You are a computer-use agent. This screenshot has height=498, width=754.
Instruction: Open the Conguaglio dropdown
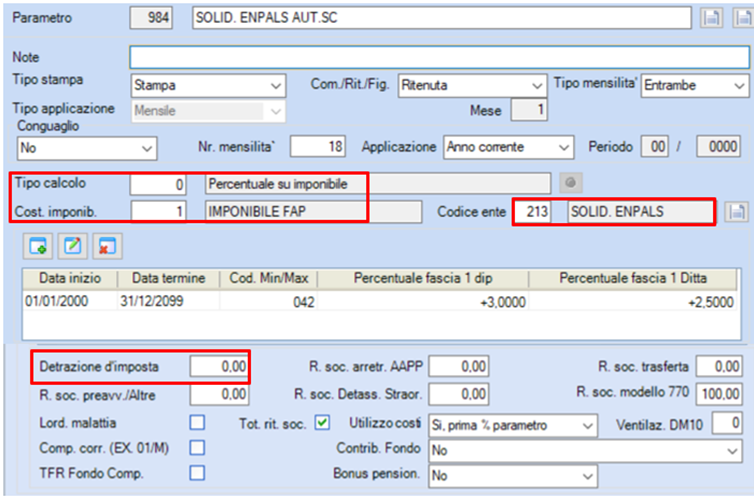coord(87,148)
